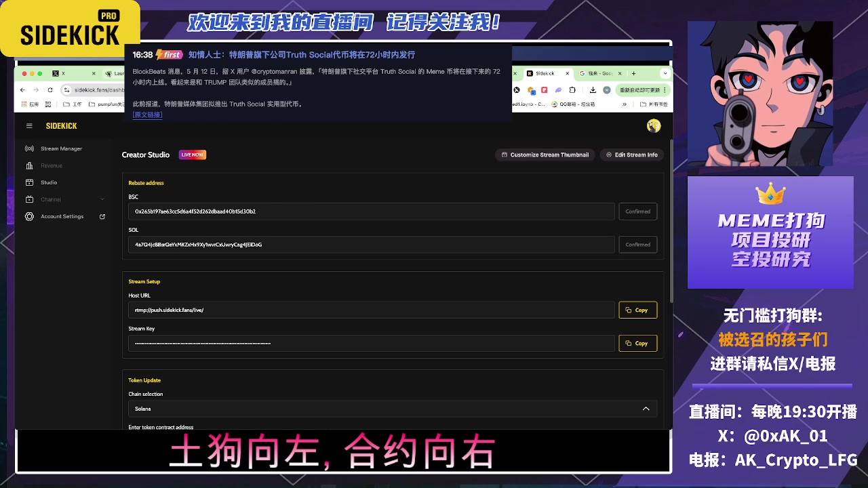Click the purple ghost extension icon
The width and height of the screenshot is (868, 488).
pos(558,89)
